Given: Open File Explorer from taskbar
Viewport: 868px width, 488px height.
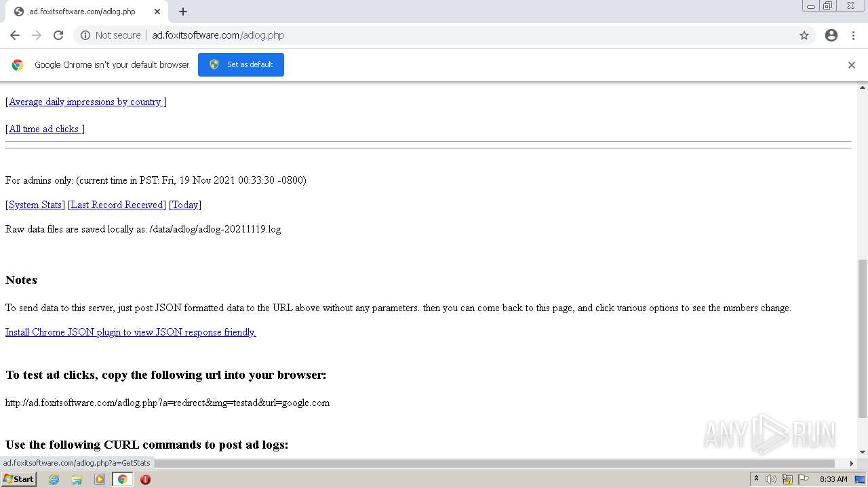Looking at the screenshot, I should click(x=77, y=479).
